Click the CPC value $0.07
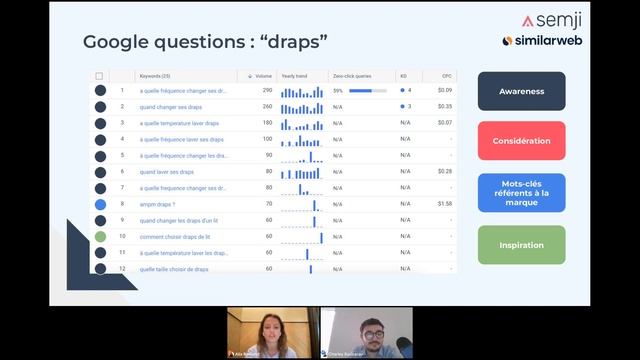 [445, 123]
